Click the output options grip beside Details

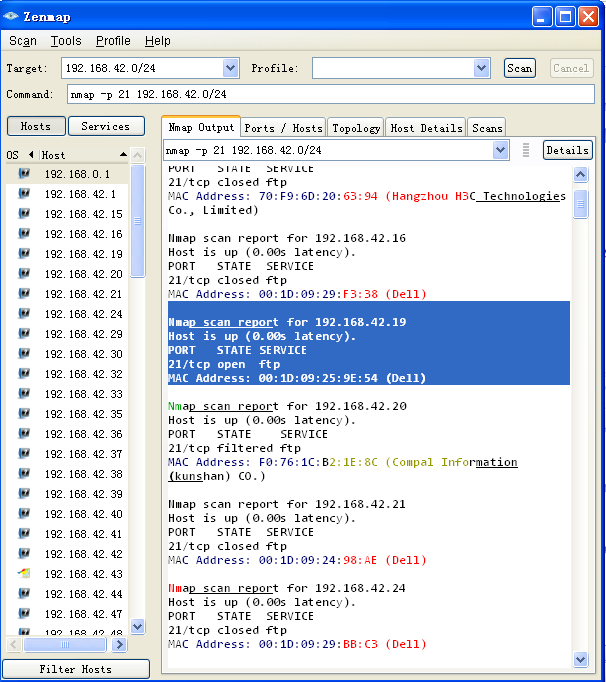pos(526,150)
